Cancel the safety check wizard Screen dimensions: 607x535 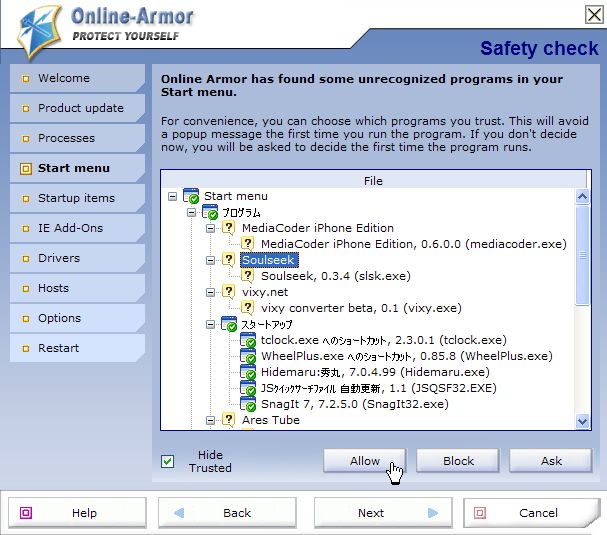tap(532, 513)
